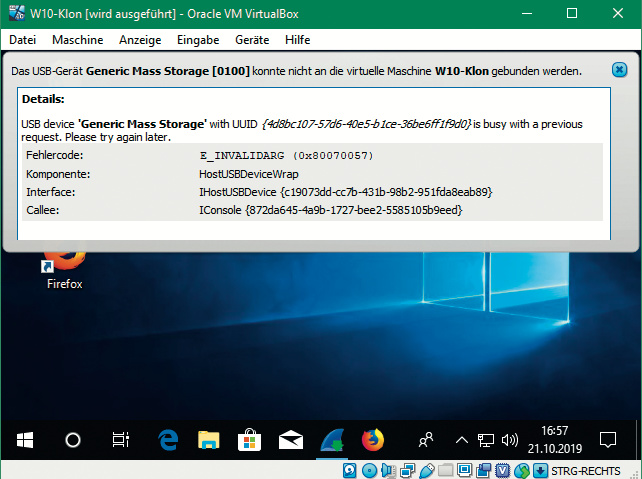Image resolution: width=642 pixels, height=479 pixels.
Task: Open the Action Center notification panel
Action: tap(607, 439)
